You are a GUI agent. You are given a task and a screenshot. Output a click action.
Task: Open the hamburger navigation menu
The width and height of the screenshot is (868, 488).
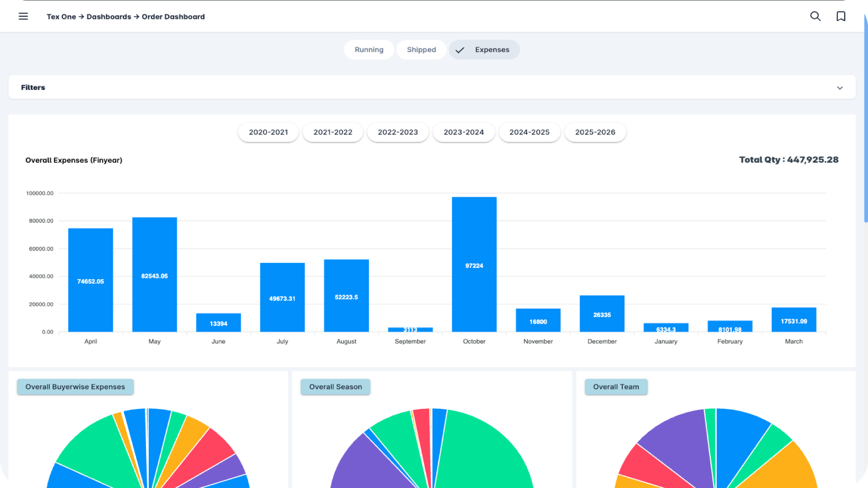point(23,16)
